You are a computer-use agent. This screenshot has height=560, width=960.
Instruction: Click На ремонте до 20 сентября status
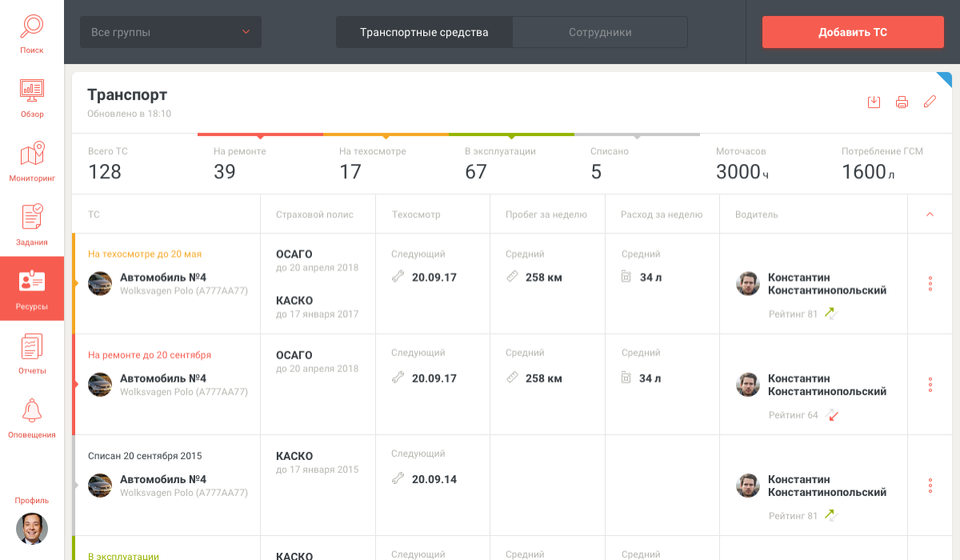point(150,354)
